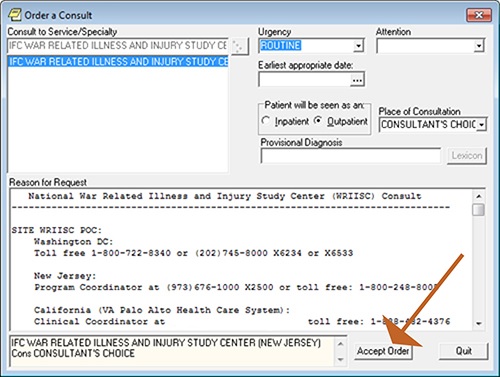Select the highlighted IFC WAR RELATED ILLNESS list item

click(x=118, y=62)
